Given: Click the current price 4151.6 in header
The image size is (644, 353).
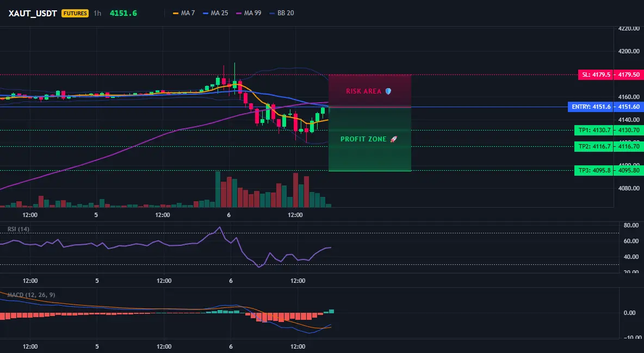Looking at the screenshot, I should click(x=123, y=13).
